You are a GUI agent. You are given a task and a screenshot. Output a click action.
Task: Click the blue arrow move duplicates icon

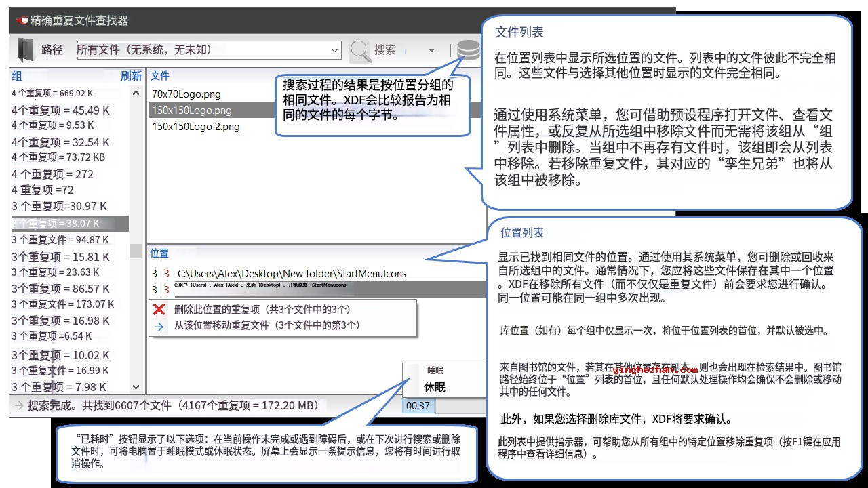159,326
